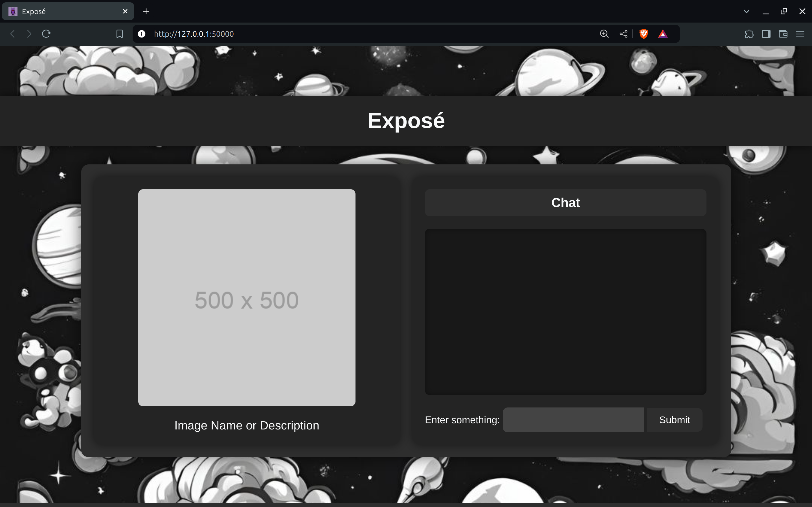Image resolution: width=812 pixels, height=507 pixels.
Task: Open the Brave Wallet icon
Action: pos(783,34)
